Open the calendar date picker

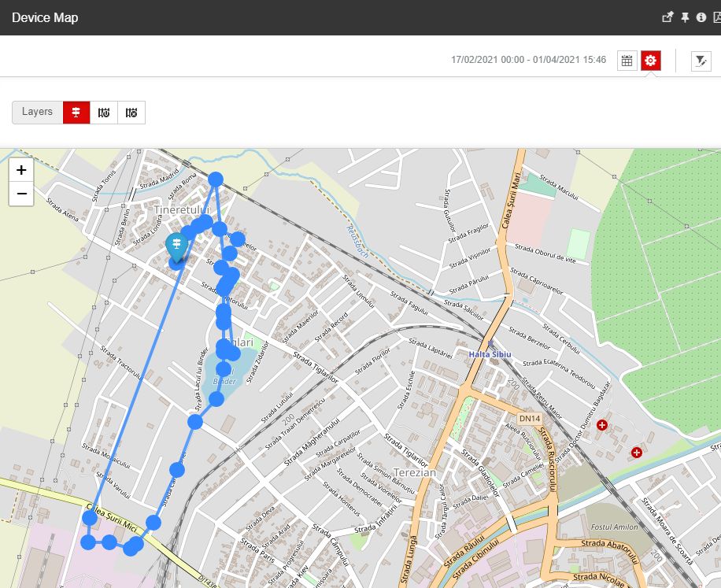click(627, 61)
